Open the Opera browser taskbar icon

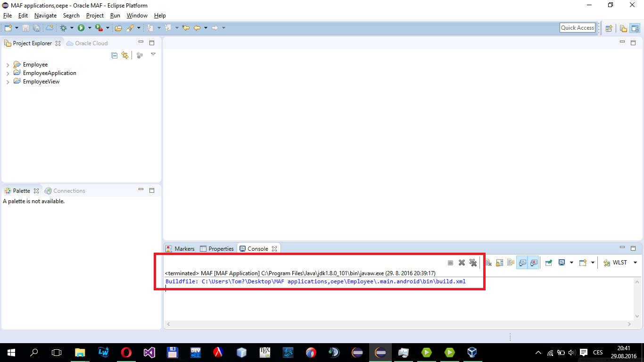[x=126, y=353]
